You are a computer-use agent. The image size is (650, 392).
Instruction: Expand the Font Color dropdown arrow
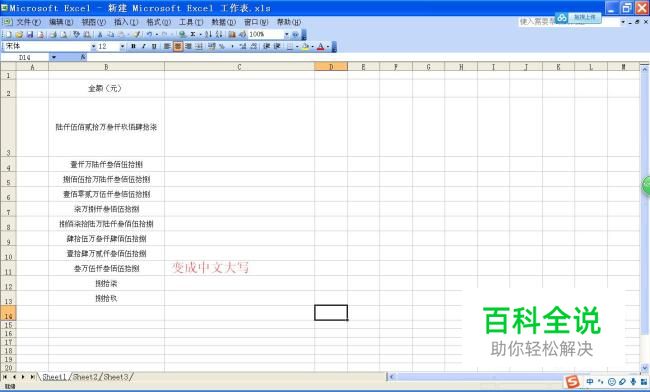pyautogui.click(x=328, y=46)
